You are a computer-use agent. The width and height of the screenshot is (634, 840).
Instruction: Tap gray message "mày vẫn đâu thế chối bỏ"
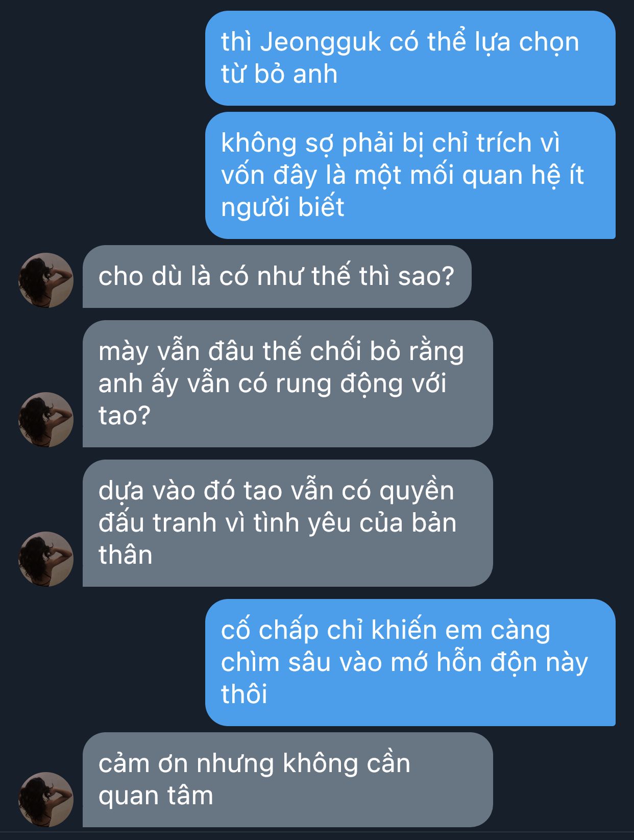[x=287, y=383]
